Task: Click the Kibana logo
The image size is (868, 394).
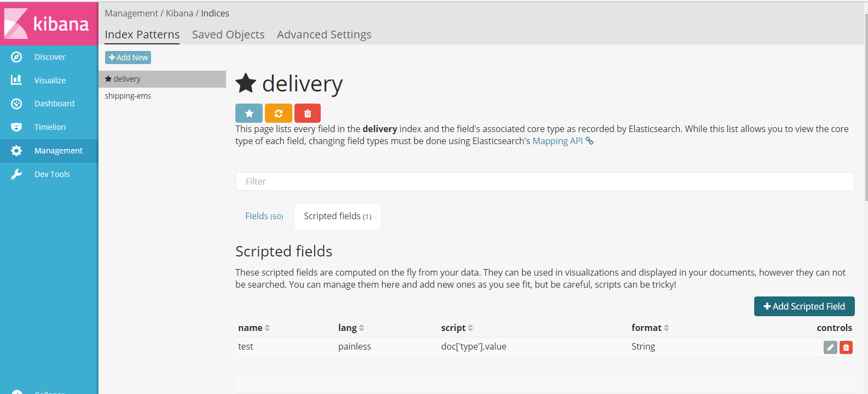Action: pos(49,24)
